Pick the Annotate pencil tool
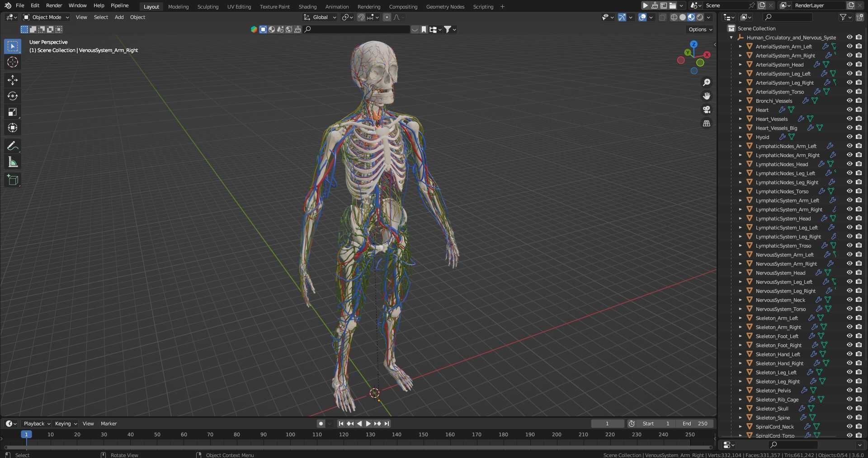This screenshot has width=868, height=458. (x=13, y=146)
